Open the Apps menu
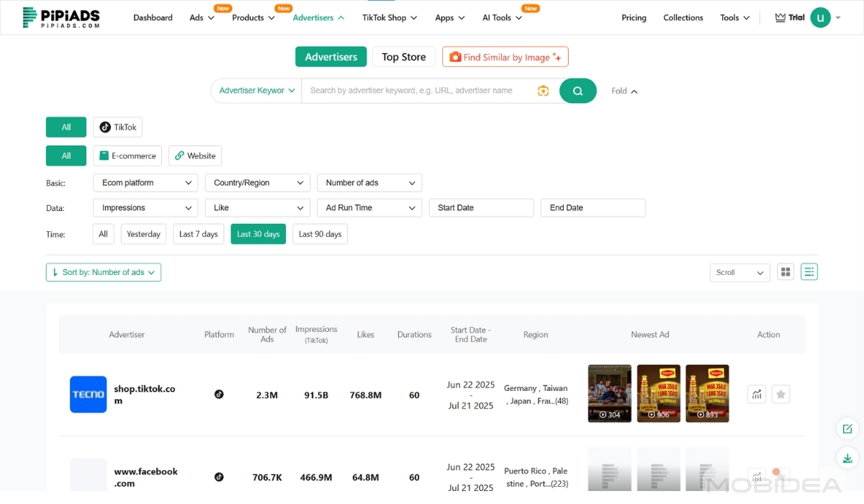Screen dimensions: 864x504 coord(450,17)
